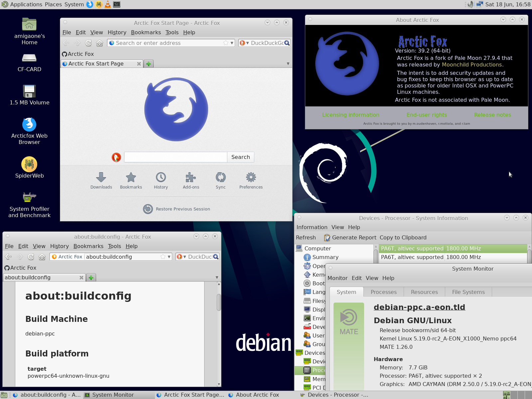Screen dimensions: 532x399
Task: Switch to Resources tab in System Monitor
Action: [x=424, y=292]
